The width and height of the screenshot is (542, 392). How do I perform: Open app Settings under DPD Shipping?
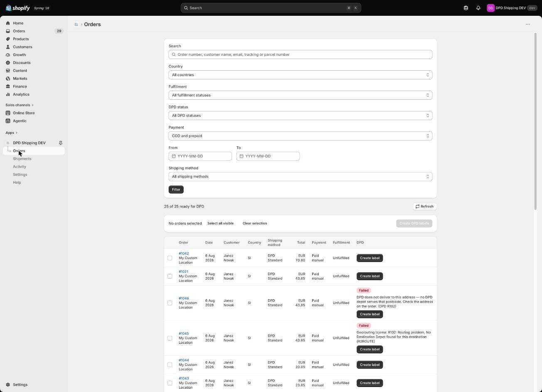20,175
